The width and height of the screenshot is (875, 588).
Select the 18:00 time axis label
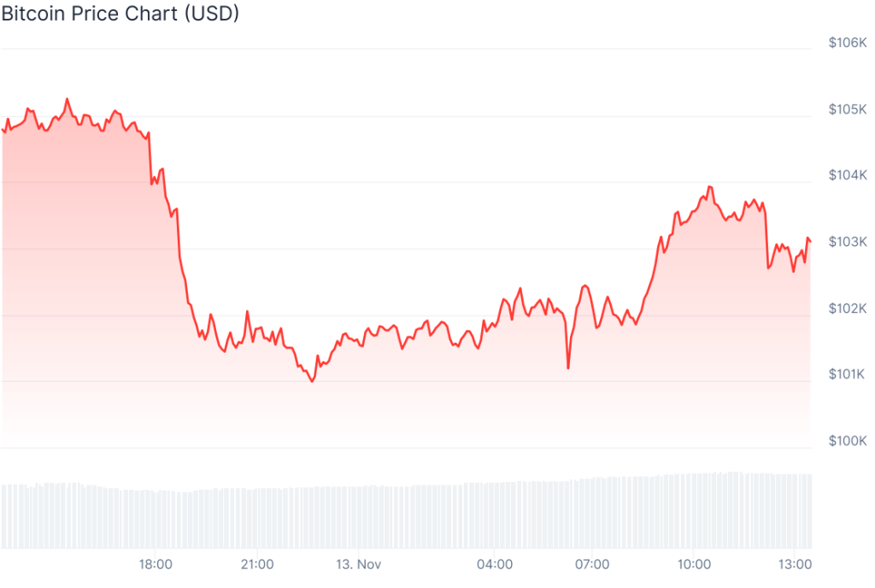[156, 564]
